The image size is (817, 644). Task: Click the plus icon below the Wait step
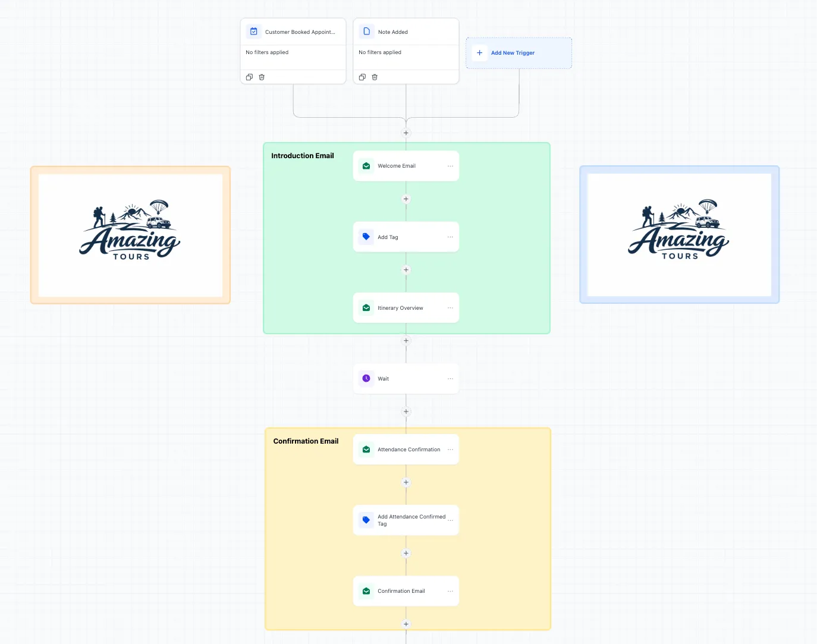pyautogui.click(x=406, y=411)
